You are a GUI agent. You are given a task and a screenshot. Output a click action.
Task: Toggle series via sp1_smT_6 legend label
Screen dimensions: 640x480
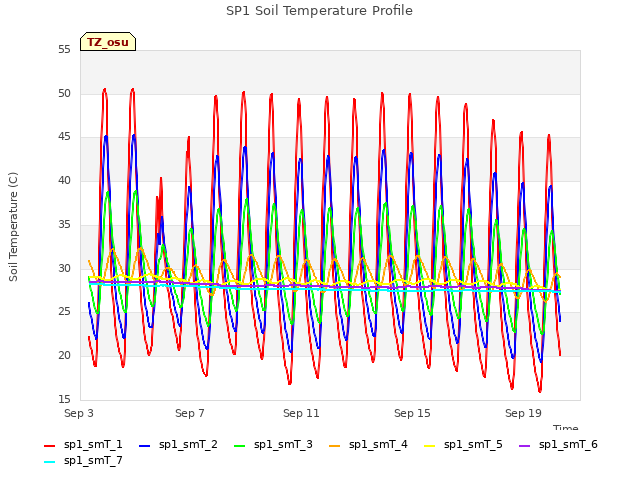tap(568, 444)
